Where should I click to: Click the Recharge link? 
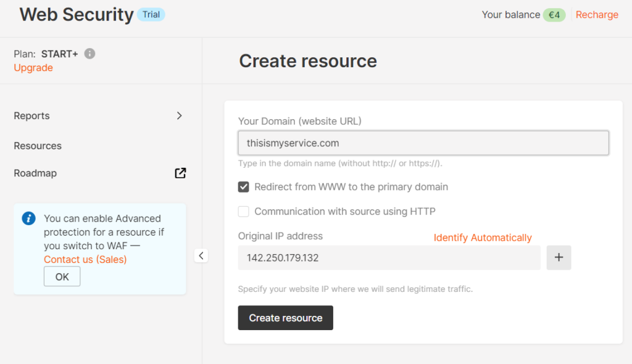tap(597, 15)
